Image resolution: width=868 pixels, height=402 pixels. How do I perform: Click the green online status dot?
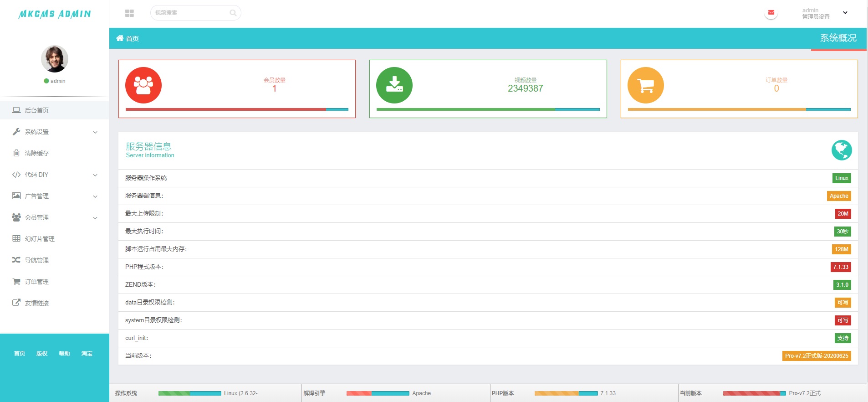[46, 81]
